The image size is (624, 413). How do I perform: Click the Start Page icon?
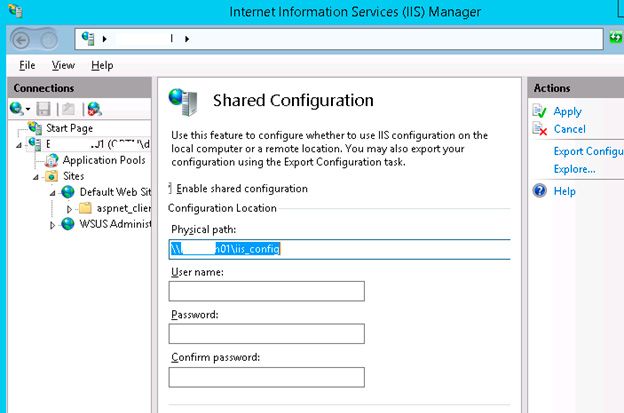[x=35, y=128]
